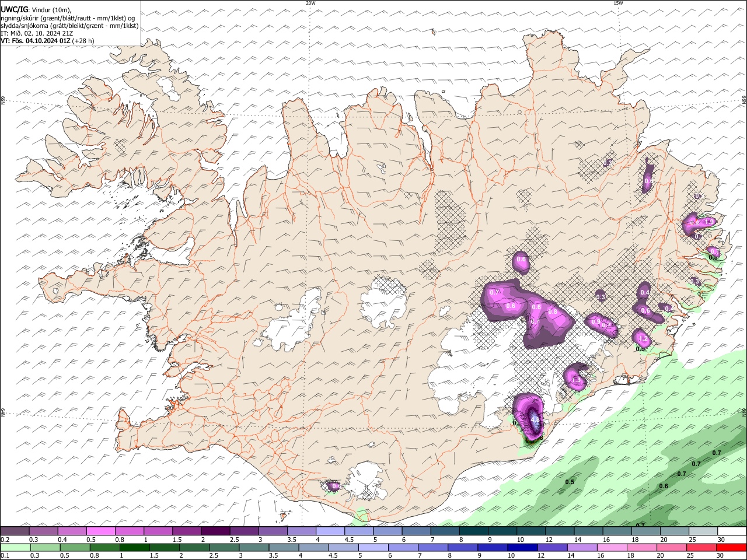
Task: Click the 'VT: Fös. 04.10.2024 01Z (+28 h)' line
Action: coord(47,41)
